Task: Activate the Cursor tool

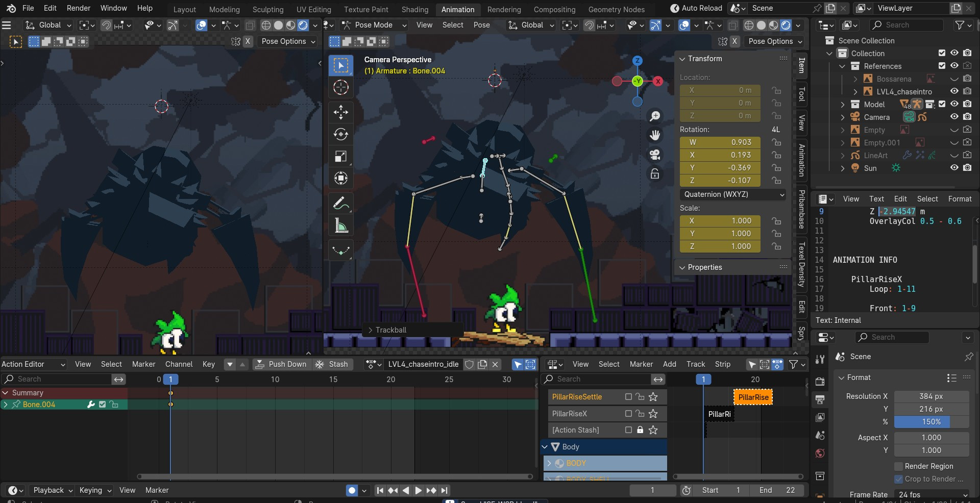Action: [x=340, y=87]
